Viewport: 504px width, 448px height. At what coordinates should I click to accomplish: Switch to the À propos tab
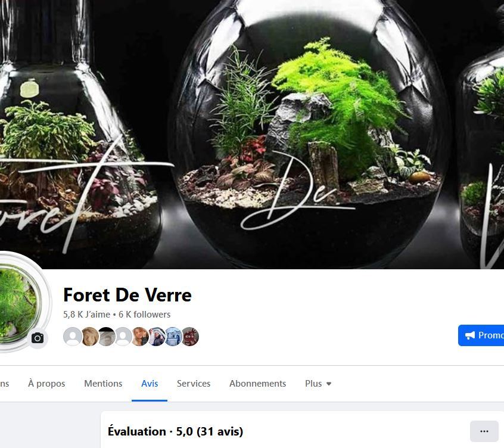46,384
